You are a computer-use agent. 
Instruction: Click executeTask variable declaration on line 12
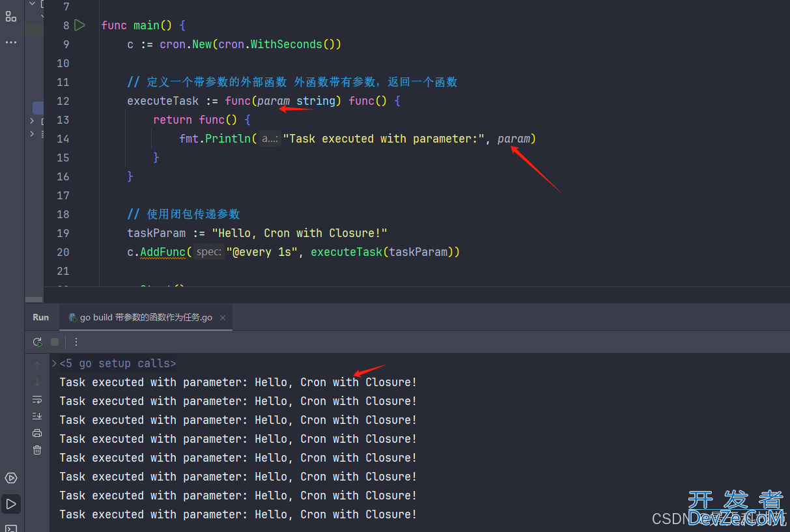click(163, 101)
